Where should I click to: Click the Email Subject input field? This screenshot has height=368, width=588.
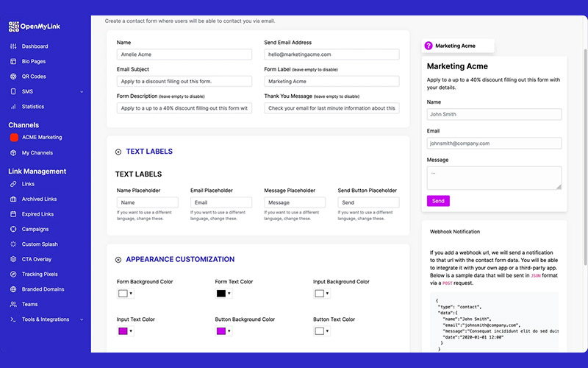click(x=184, y=81)
